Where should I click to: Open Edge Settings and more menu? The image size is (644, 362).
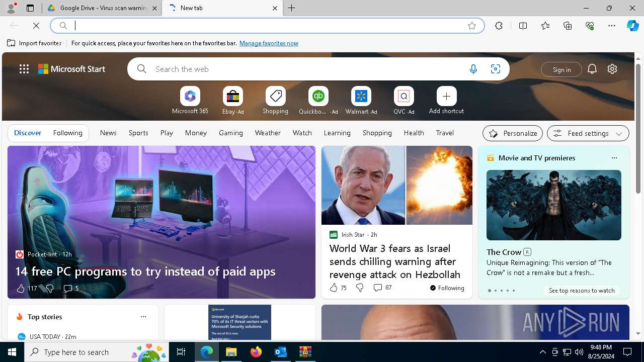(612, 26)
